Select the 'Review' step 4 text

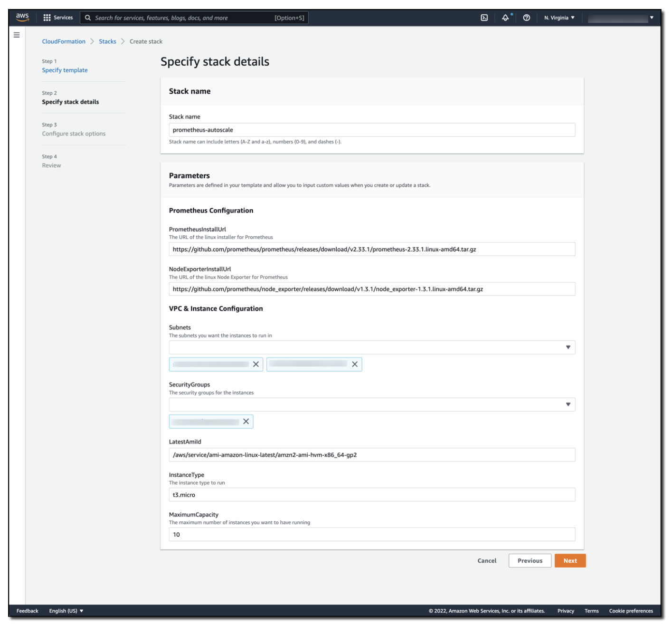(x=51, y=165)
